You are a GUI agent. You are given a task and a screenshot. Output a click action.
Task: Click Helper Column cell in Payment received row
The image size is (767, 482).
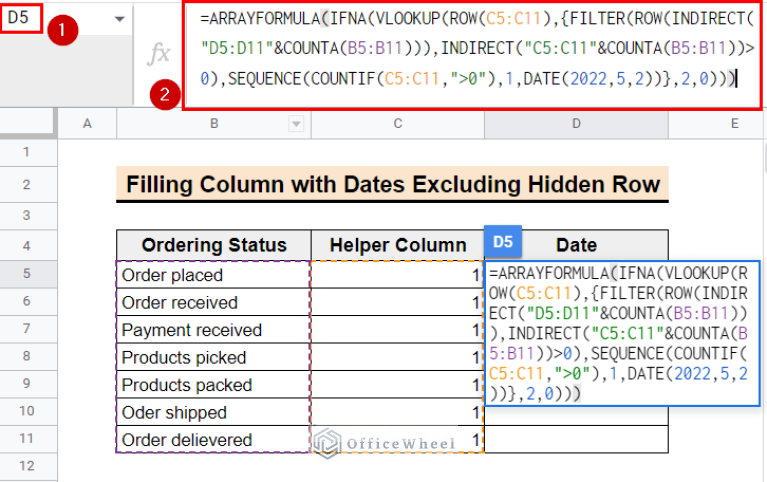398,330
